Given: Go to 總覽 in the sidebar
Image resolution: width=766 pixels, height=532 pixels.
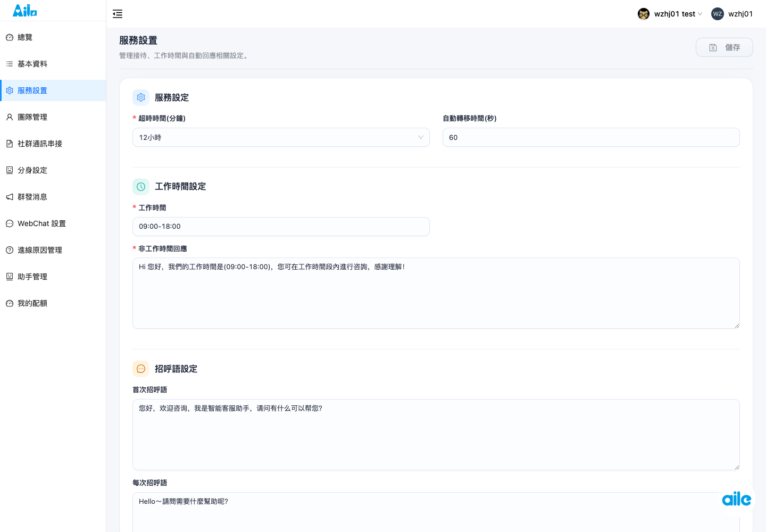Looking at the screenshot, I should pos(53,37).
